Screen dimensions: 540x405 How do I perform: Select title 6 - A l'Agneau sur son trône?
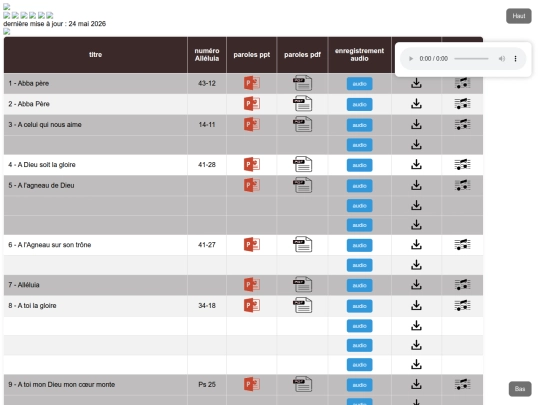50,245
